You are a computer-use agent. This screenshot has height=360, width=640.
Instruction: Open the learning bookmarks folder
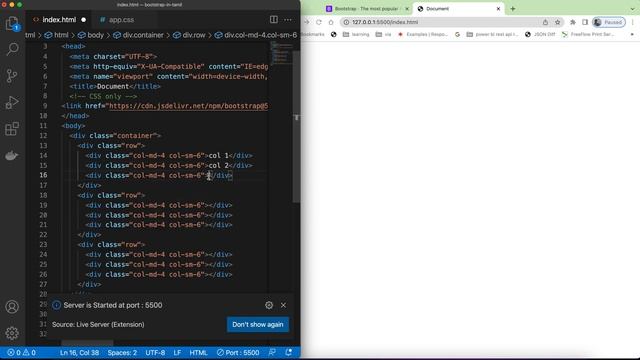(356, 34)
